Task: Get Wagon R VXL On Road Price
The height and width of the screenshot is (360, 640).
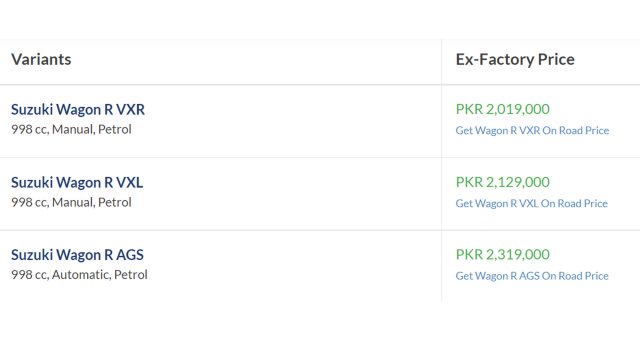Action: click(x=531, y=203)
